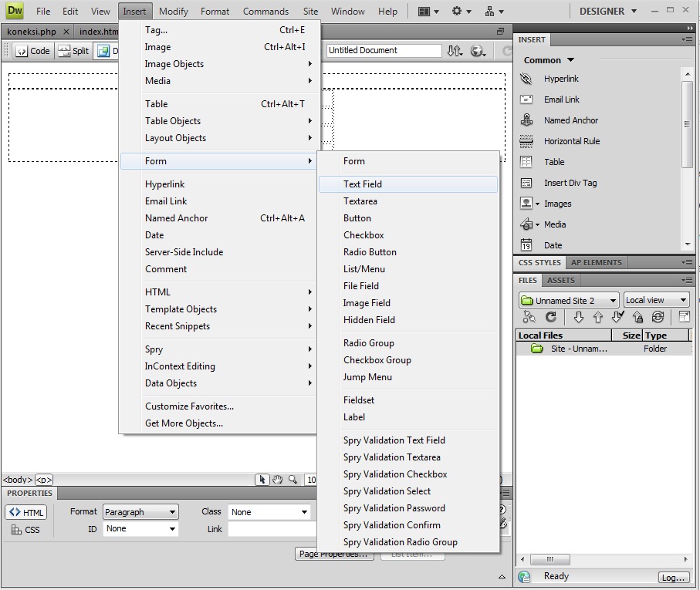This screenshot has width=700, height=590.
Task: Choose Radio Button in Form submenu
Action: click(x=408, y=252)
